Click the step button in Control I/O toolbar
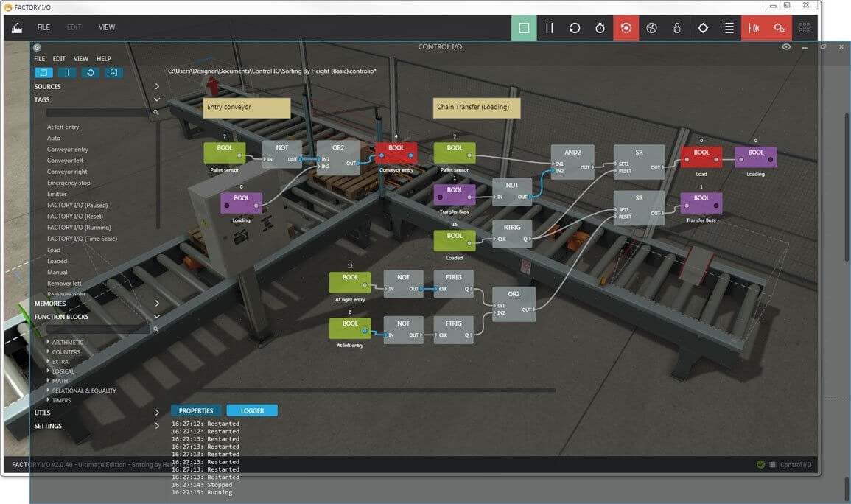 pos(113,72)
